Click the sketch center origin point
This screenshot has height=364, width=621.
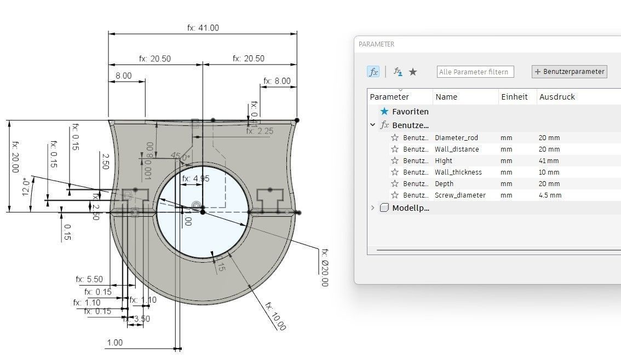203,212
